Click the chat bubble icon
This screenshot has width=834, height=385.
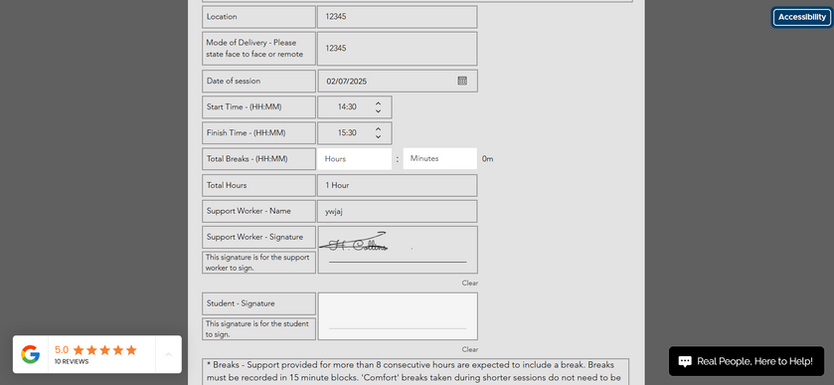tap(685, 362)
